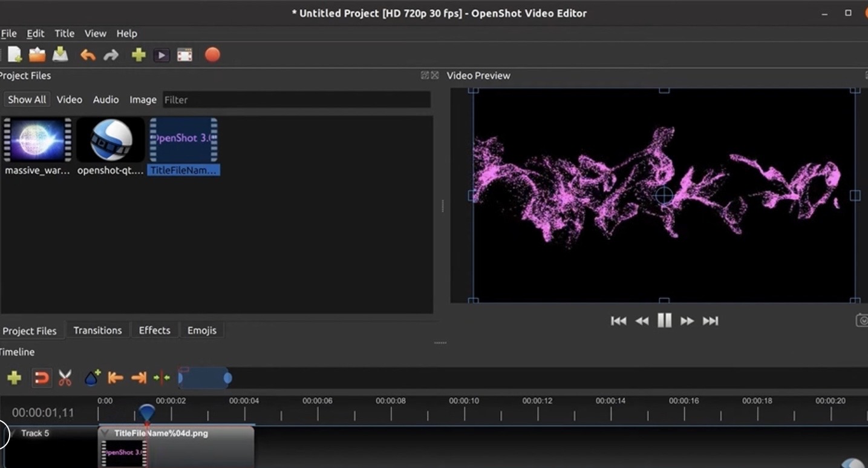This screenshot has width=868, height=468.
Task: Click the 00:00:04 mark on the ruler
Action: [244, 401]
